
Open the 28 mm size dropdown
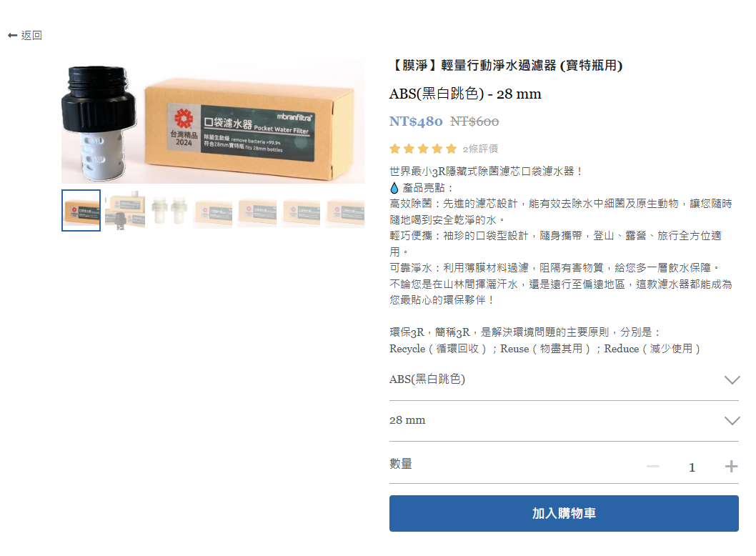click(564, 420)
